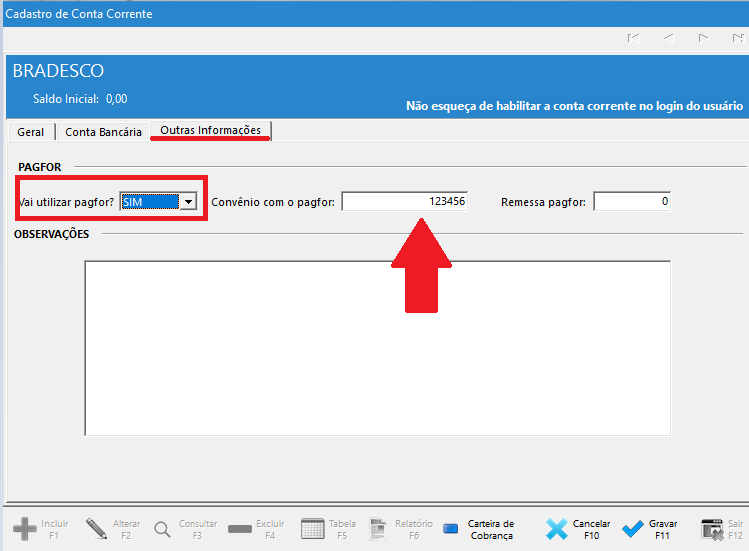This screenshot has height=551, width=749.
Task: Click the Excluir F4 label
Action: [x=270, y=529]
